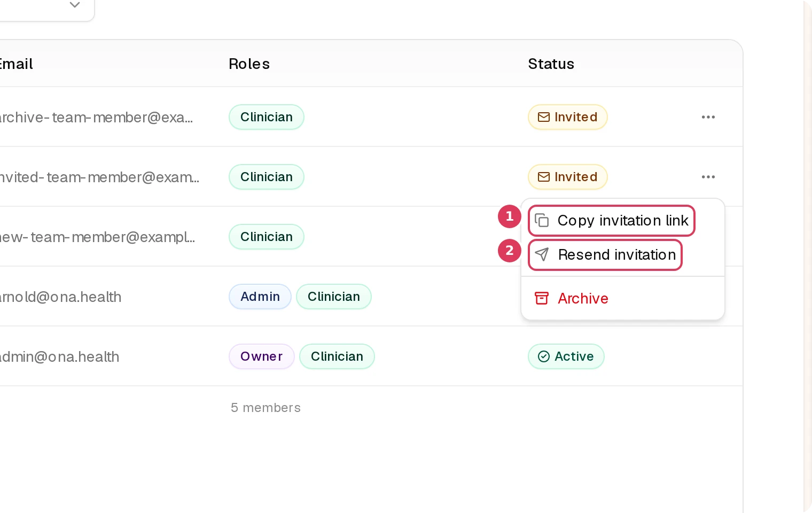Click the admin@ona.health email

[59, 356]
